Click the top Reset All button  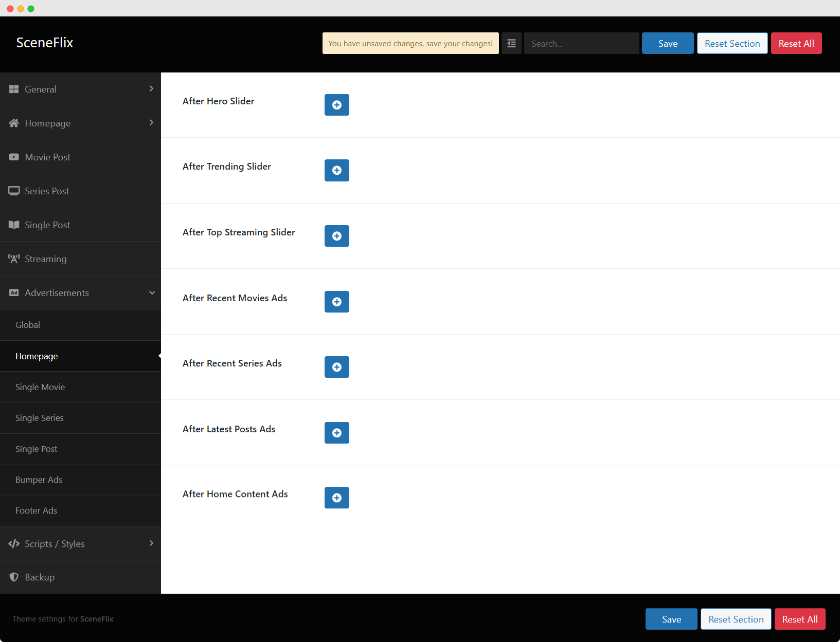click(796, 43)
